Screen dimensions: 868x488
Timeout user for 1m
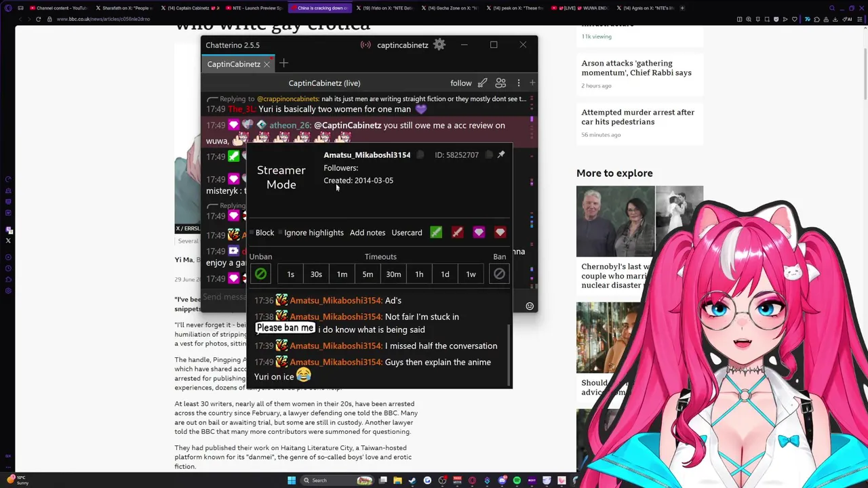[342, 274]
